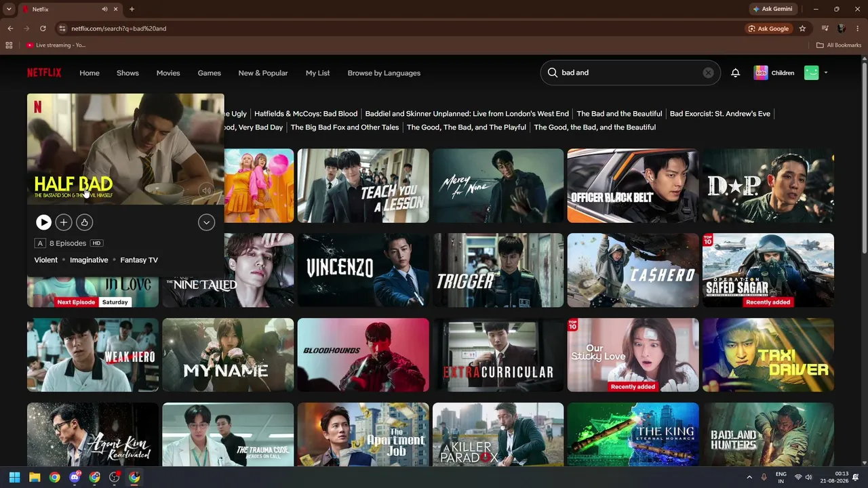Unmute the Half Bad preview audio
The width and height of the screenshot is (868, 488).
click(206, 190)
